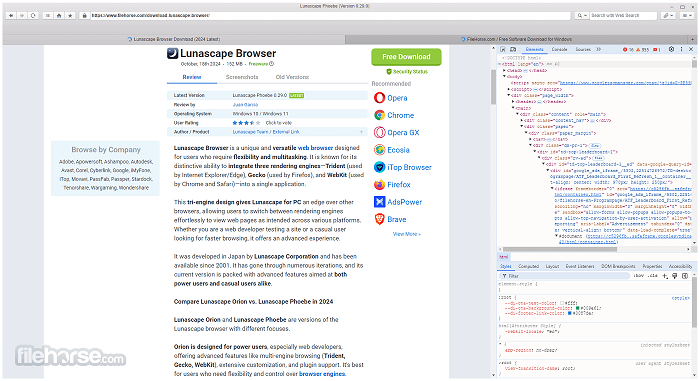Image resolution: width=700 pixels, height=381 pixels.
Task: Open the hamburger main menu dropdown
Action: tap(687, 15)
